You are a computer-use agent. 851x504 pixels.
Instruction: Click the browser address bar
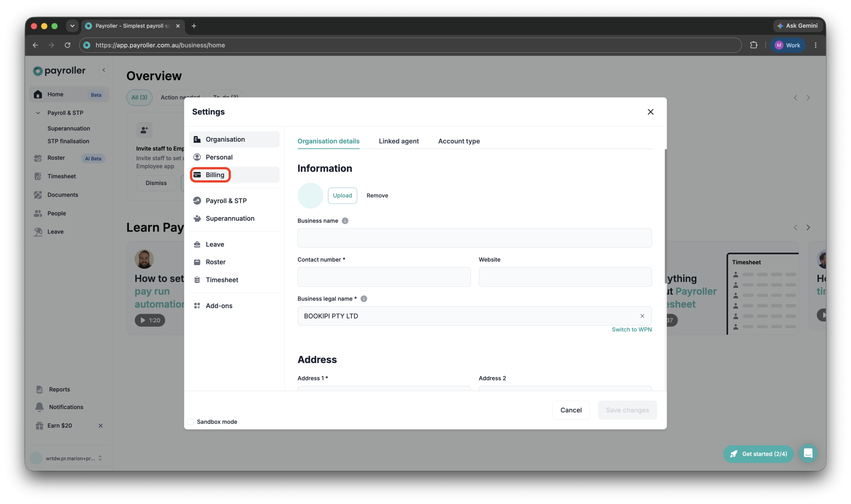pos(410,45)
